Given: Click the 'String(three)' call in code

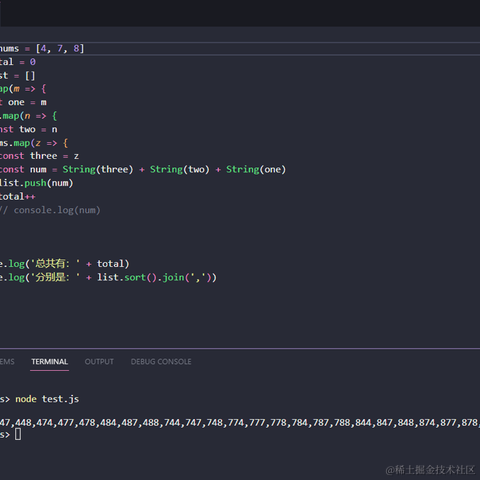Looking at the screenshot, I should click(98, 170).
